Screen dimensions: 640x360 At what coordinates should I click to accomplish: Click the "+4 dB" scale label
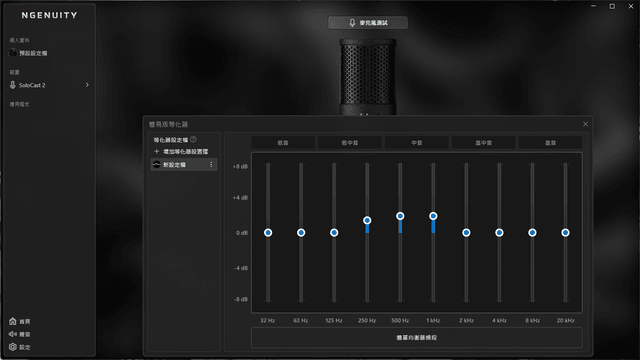click(x=240, y=198)
